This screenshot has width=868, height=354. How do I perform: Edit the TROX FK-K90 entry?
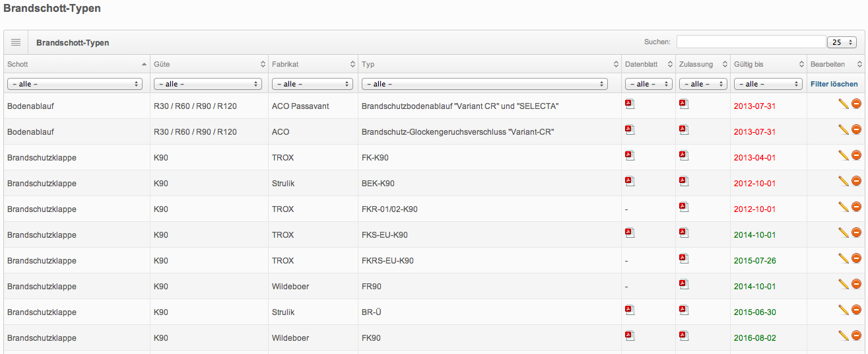(843, 155)
